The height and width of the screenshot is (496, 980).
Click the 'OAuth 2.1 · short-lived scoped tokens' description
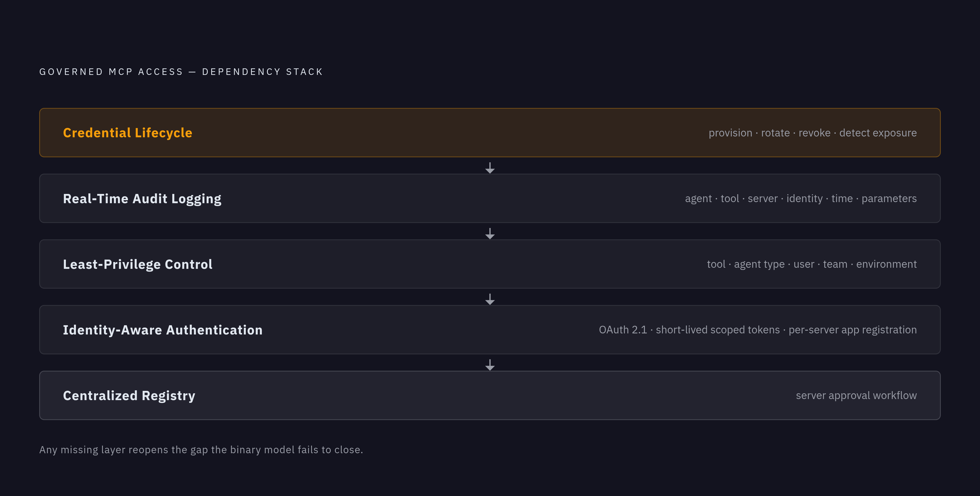(758, 330)
